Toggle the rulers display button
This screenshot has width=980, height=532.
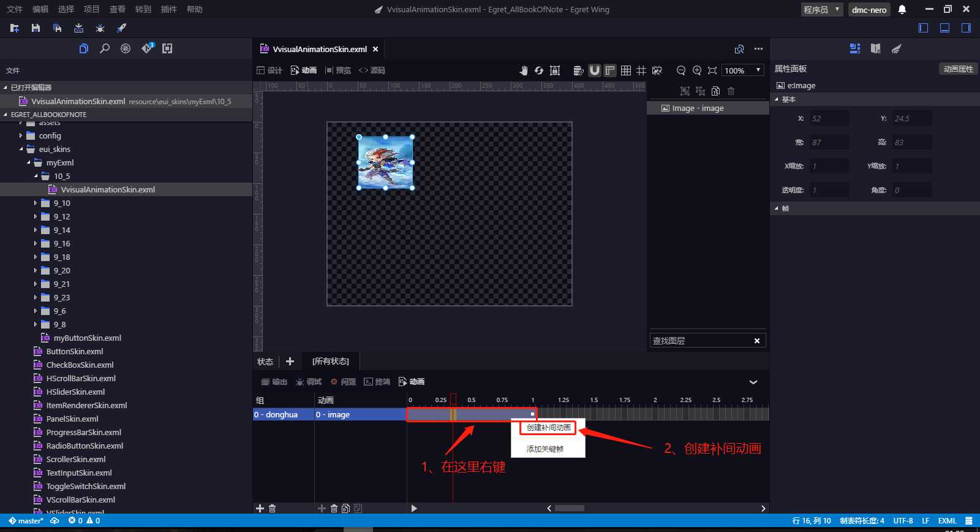[x=610, y=70]
